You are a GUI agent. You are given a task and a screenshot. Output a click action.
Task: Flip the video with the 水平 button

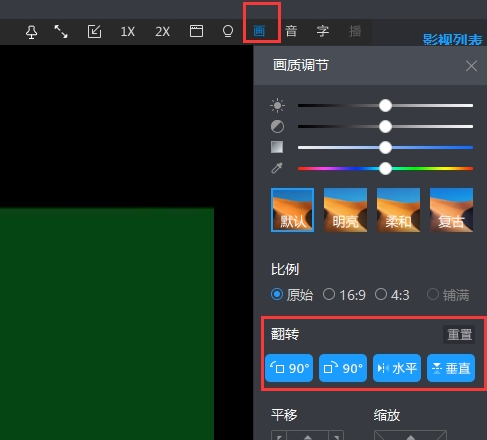[x=397, y=368]
